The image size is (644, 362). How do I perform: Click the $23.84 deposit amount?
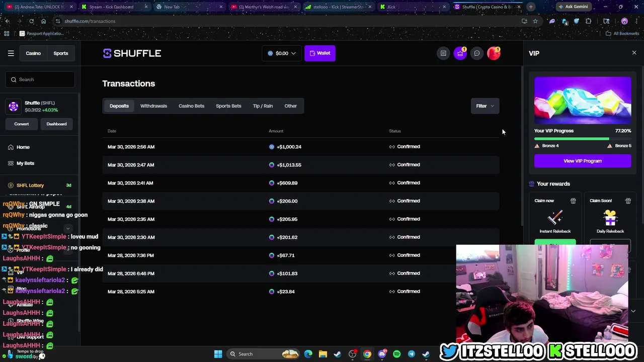coord(285,292)
